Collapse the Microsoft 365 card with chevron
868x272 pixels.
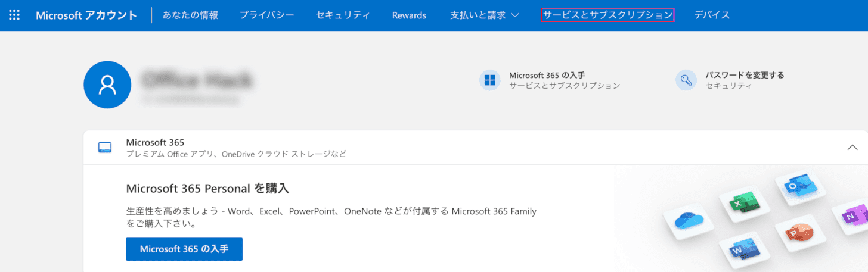(x=852, y=148)
